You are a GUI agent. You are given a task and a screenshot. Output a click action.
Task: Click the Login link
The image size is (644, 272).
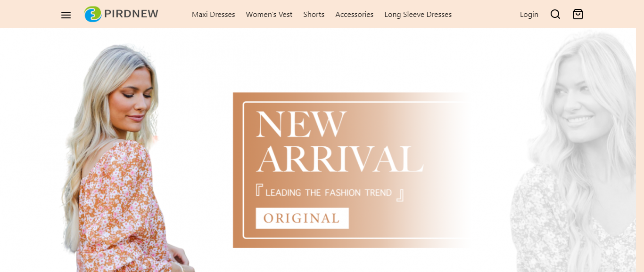529,15
